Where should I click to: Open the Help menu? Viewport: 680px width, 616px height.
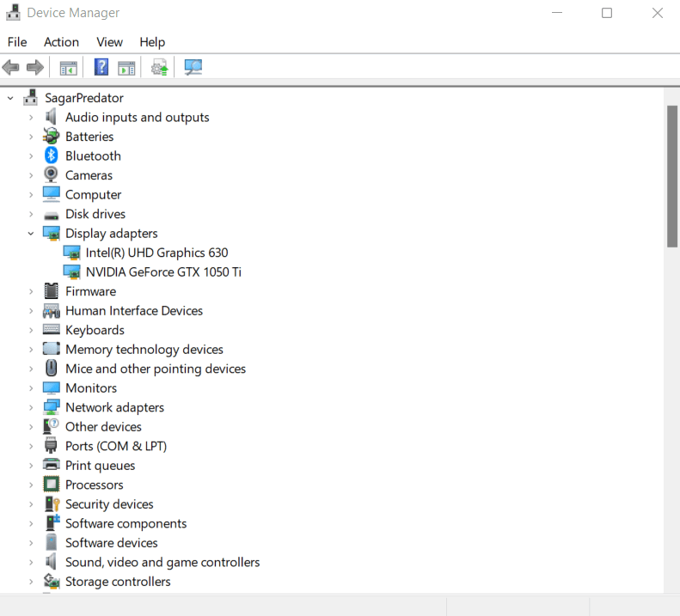[152, 42]
